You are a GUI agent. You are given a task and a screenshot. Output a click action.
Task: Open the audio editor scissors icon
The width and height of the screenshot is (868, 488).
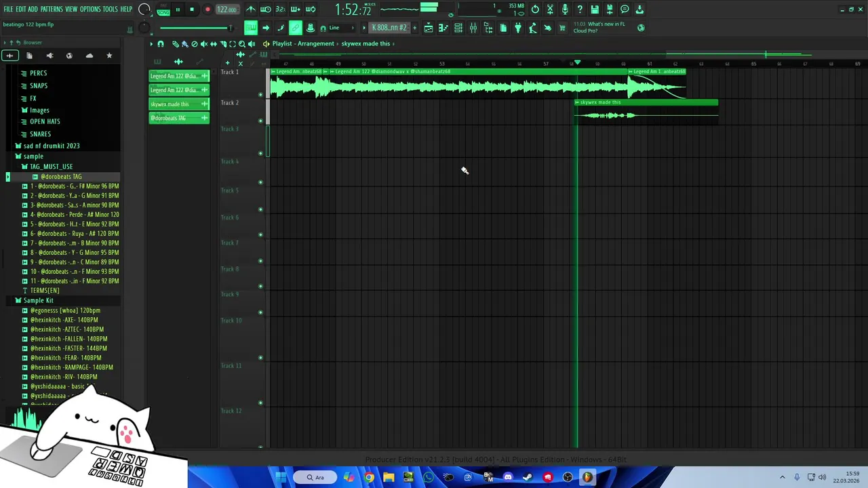point(550,9)
